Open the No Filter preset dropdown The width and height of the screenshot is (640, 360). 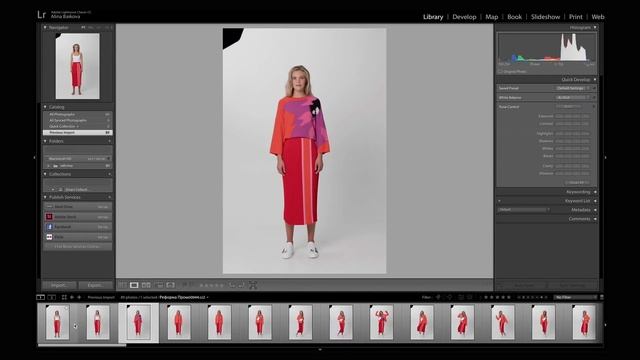pos(576,297)
